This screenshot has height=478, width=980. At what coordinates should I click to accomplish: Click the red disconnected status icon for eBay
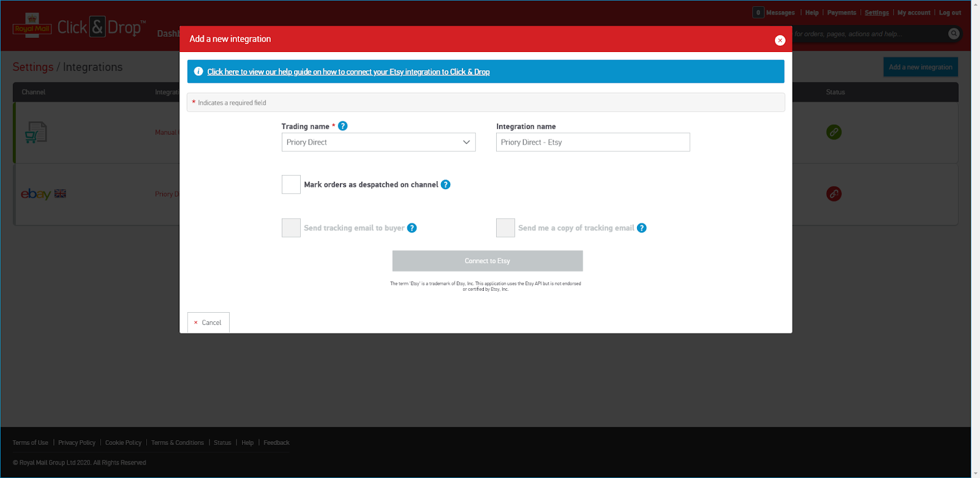[834, 194]
